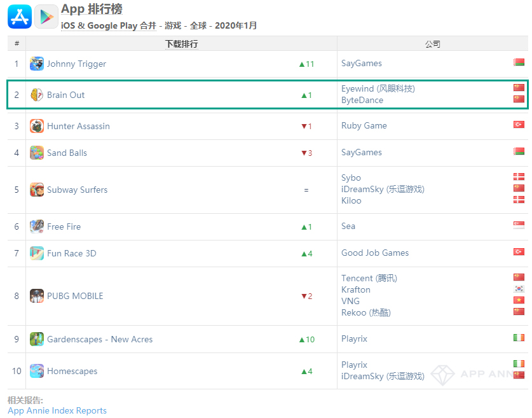Click the Brain Out app icon
This screenshot has height=418, width=532.
pyautogui.click(x=37, y=95)
